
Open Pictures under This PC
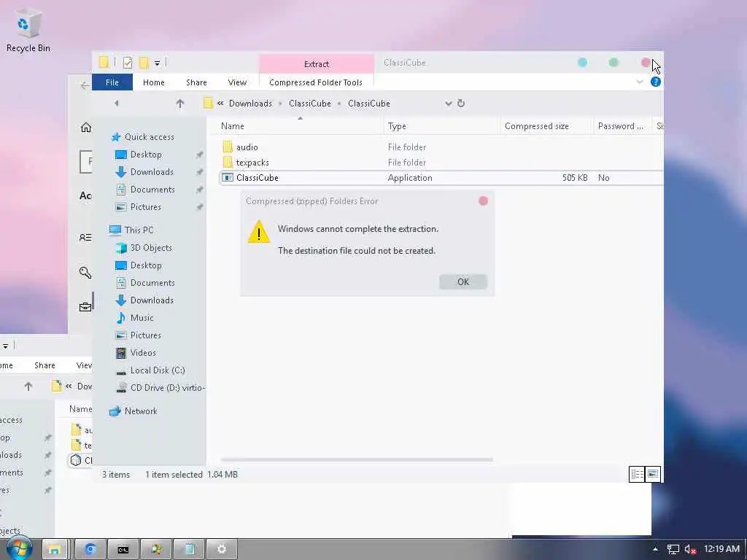(145, 335)
